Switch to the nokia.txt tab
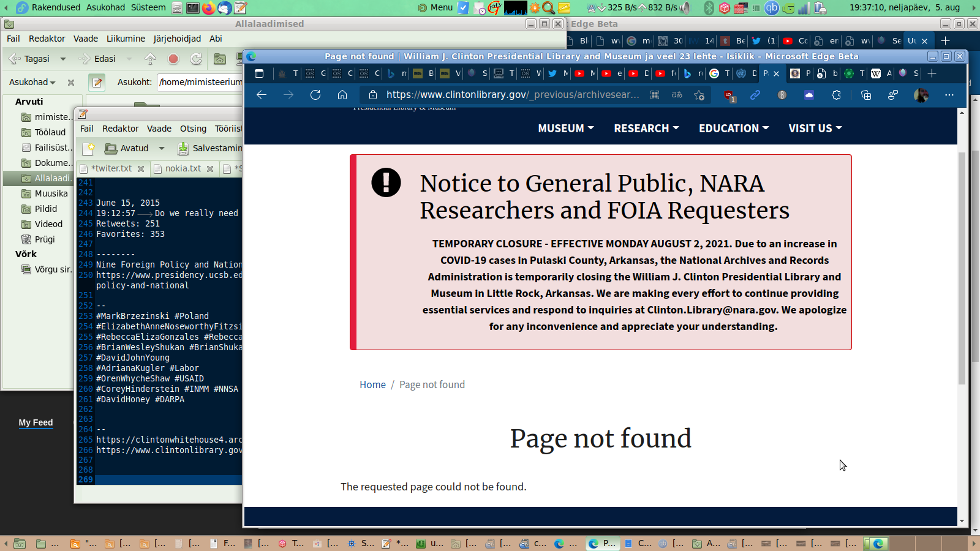This screenshot has width=980, height=551. coord(183,168)
